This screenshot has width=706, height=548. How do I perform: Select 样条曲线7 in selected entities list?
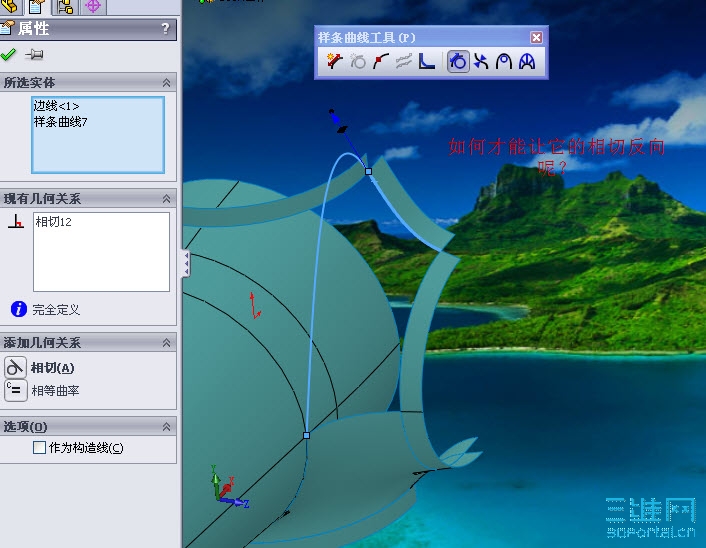[x=60, y=122]
